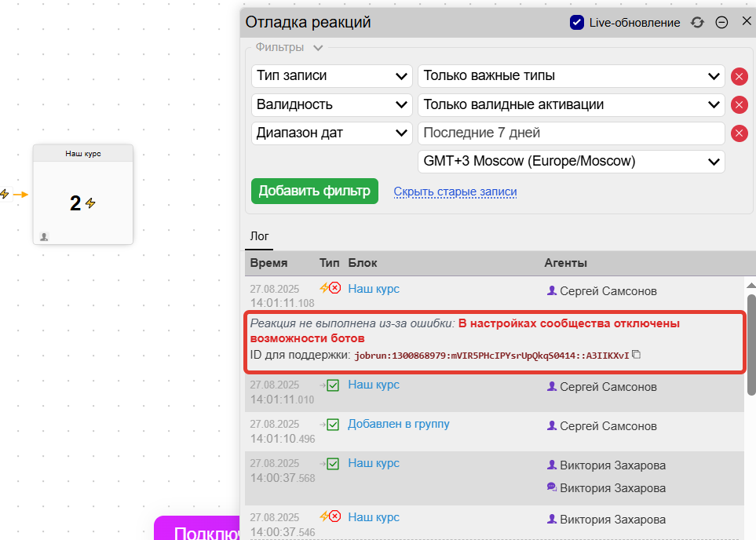This screenshot has height=540, width=756.
Task: Close the Отладка реакций panel
Action: (747, 21)
